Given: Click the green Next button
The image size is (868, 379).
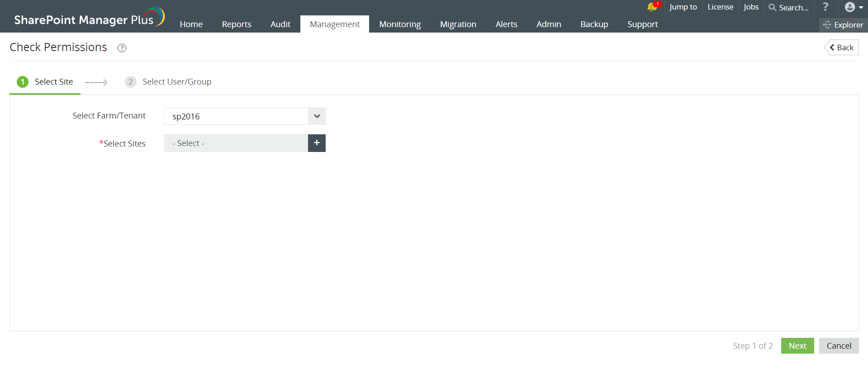Looking at the screenshot, I should (797, 346).
